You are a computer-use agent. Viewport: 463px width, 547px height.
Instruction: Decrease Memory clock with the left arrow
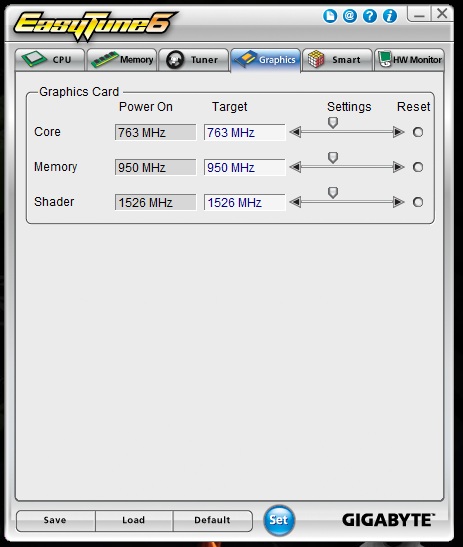click(295, 167)
